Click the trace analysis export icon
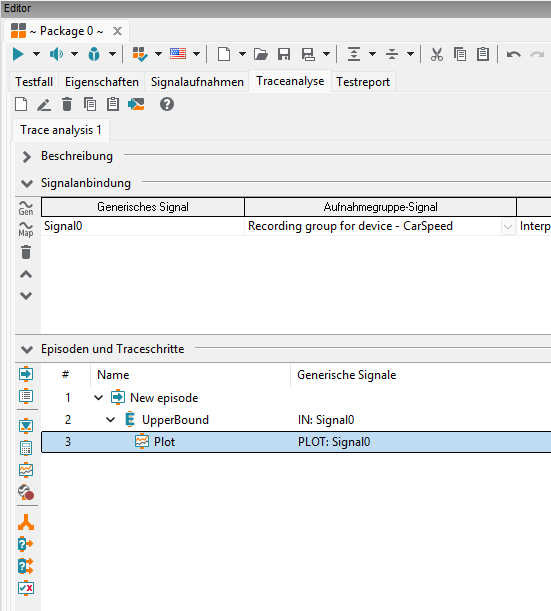551x611 pixels. point(136,104)
